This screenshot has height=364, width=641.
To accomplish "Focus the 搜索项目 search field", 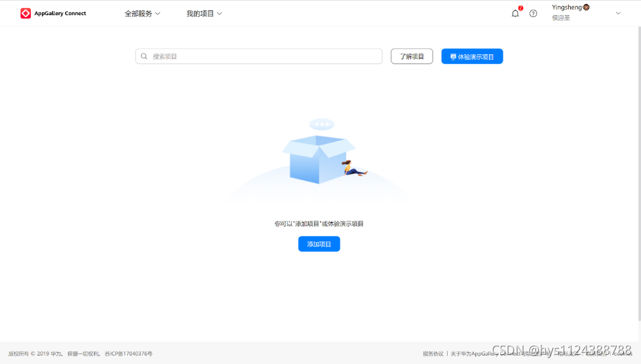I will coord(259,56).
